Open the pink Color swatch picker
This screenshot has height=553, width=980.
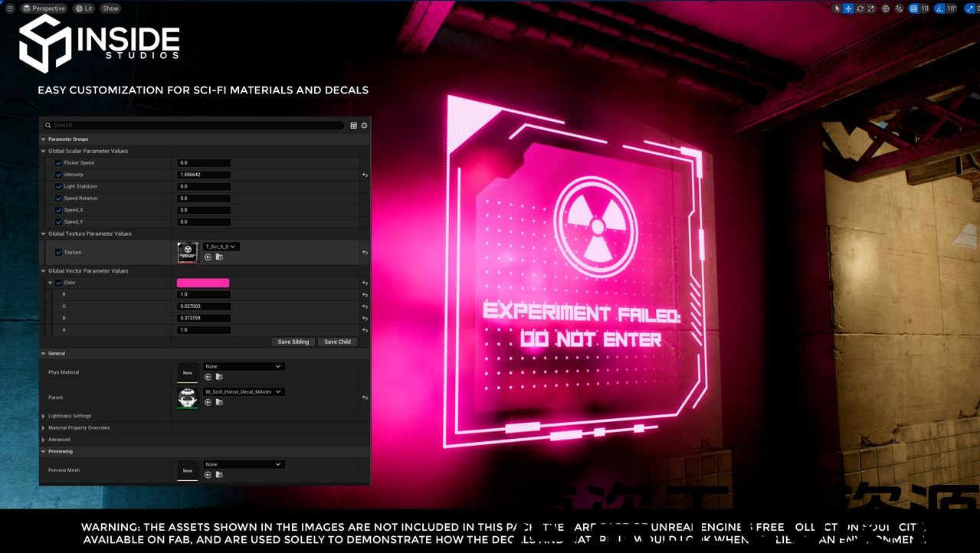pos(203,283)
